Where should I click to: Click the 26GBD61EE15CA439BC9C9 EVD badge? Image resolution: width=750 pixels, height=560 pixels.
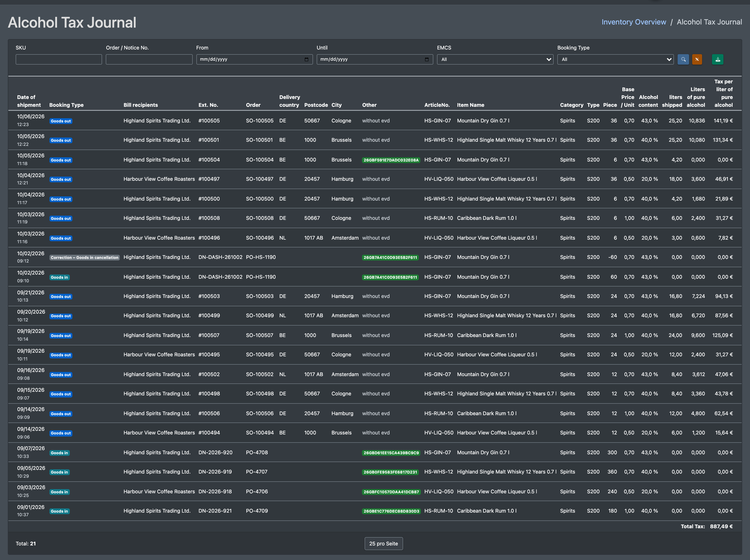click(391, 453)
